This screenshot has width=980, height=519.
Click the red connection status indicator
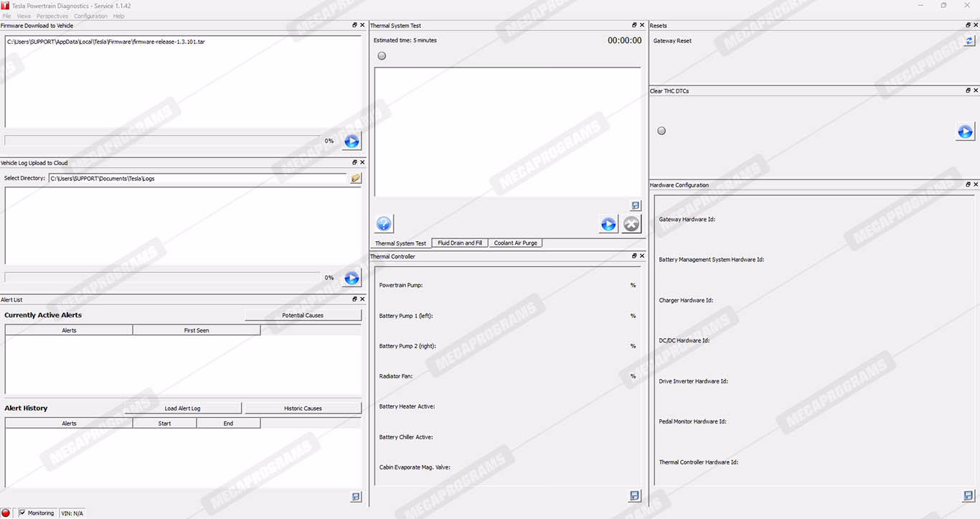[6, 513]
